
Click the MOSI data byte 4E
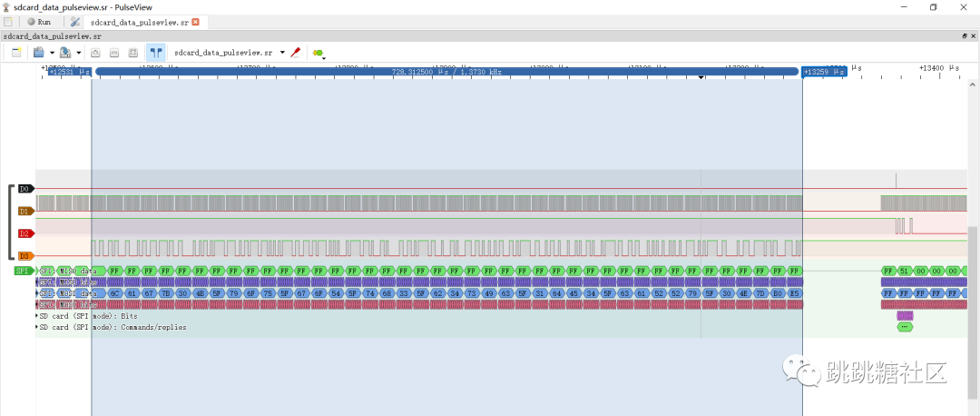pos(744,293)
